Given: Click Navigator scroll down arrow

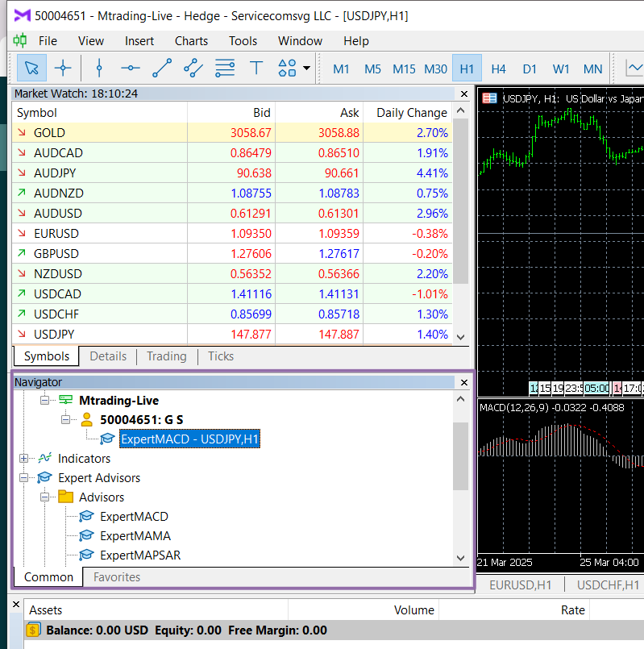Looking at the screenshot, I should 461,558.
